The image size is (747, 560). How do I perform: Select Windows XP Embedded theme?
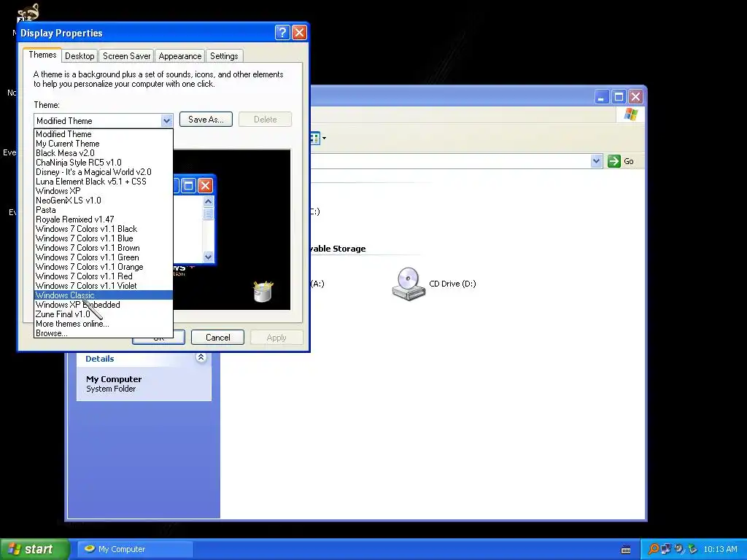coord(104,305)
